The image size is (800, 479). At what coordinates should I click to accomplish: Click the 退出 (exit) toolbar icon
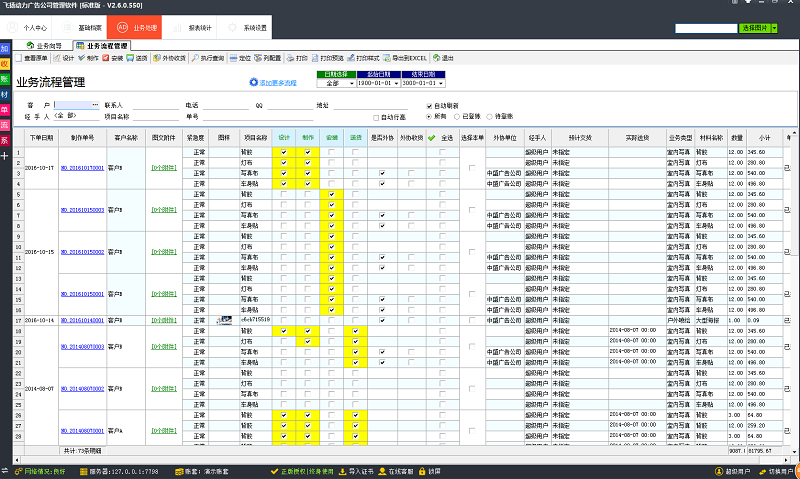tap(445, 59)
